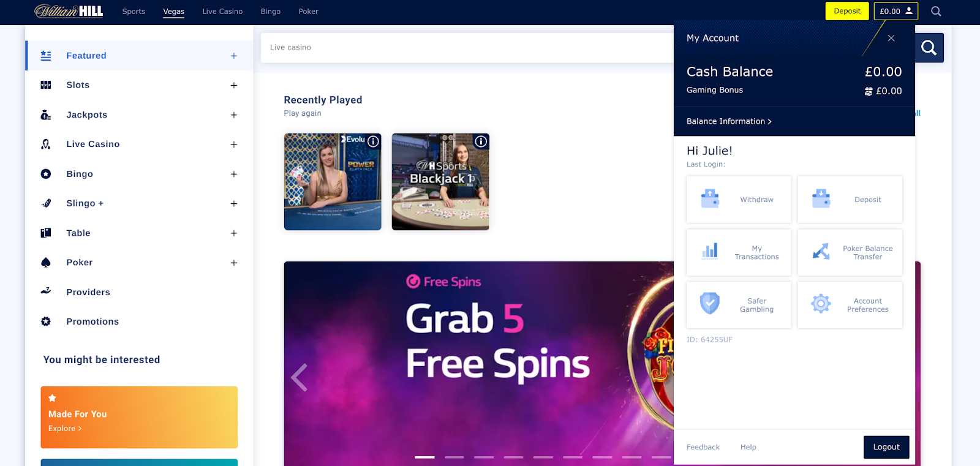
Task: Click the Poker spade icon
Action: pyautogui.click(x=46, y=262)
